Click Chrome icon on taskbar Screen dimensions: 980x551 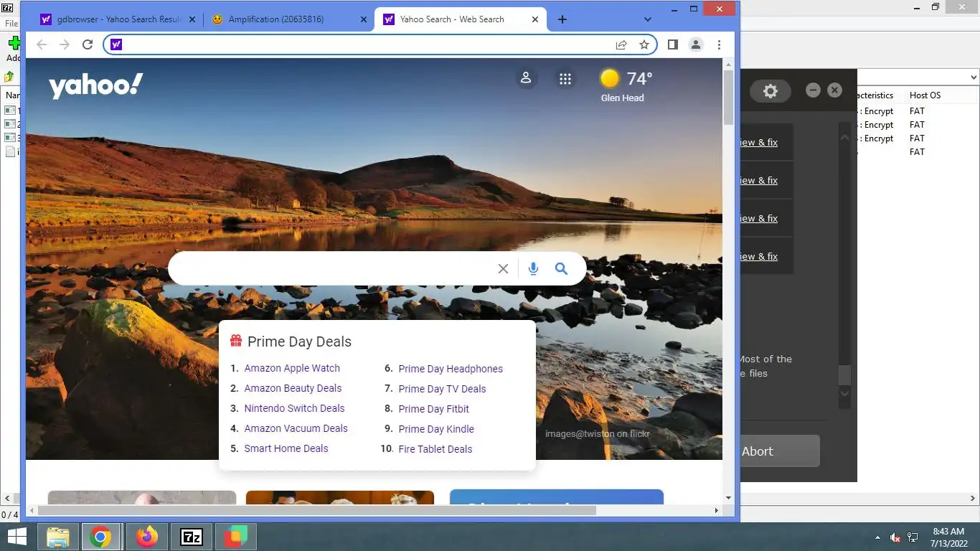100,537
